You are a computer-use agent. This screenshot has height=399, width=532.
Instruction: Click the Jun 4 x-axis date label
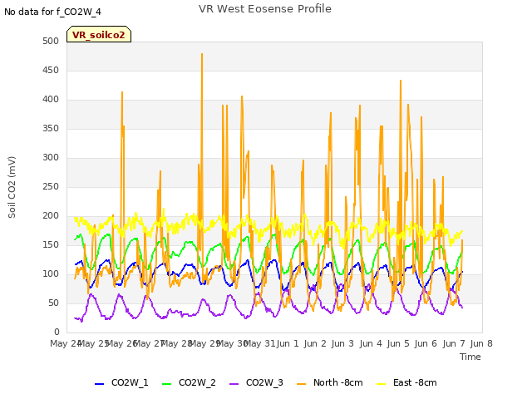371,343
